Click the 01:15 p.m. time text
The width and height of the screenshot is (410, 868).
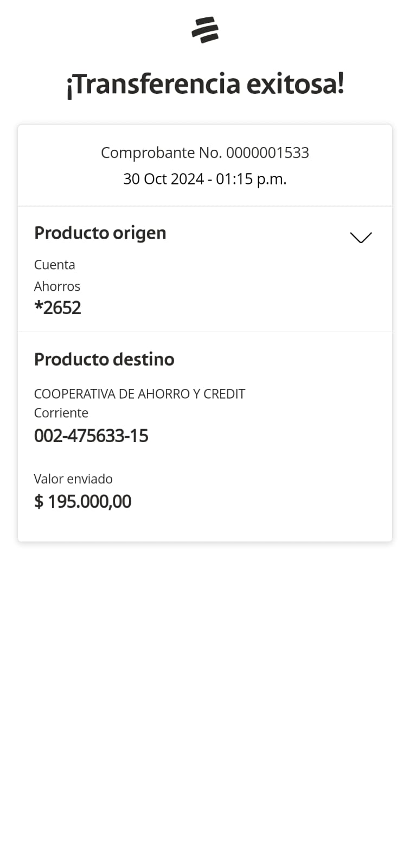pyautogui.click(x=251, y=179)
